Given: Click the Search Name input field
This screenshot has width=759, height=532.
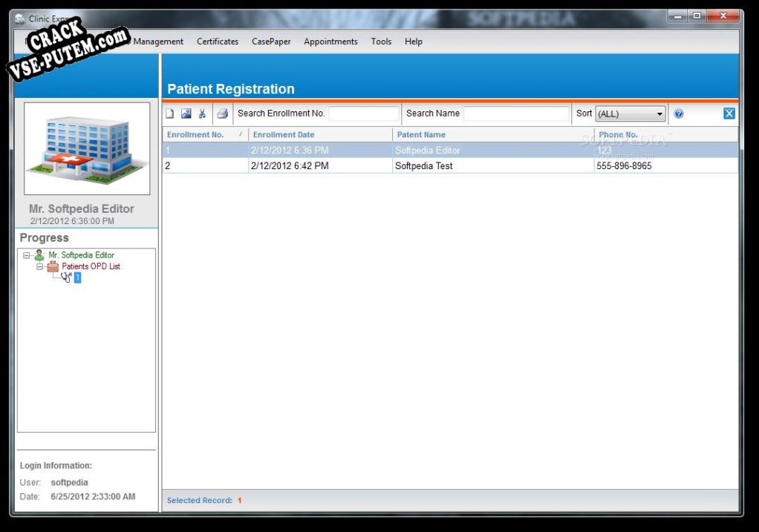Looking at the screenshot, I should click(x=516, y=114).
